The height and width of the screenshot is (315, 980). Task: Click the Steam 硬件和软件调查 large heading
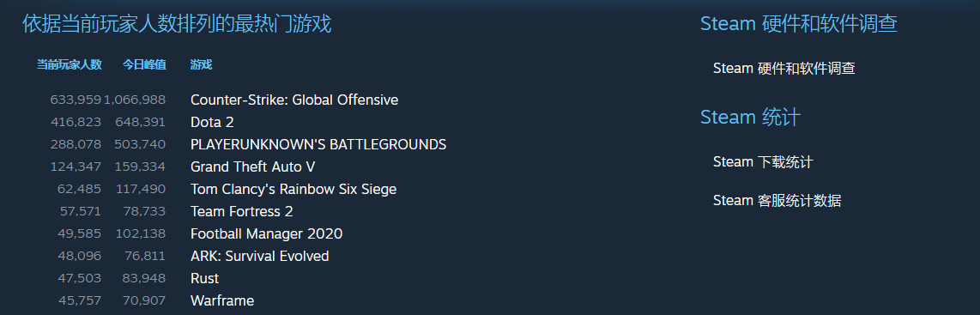coord(799,24)
